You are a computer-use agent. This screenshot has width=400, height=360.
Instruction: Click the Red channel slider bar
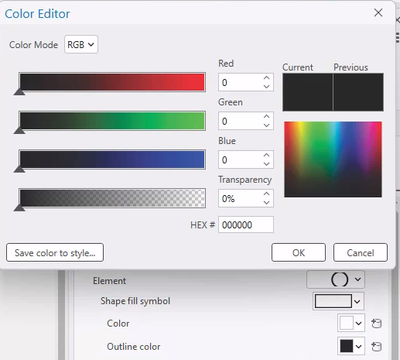112,82
